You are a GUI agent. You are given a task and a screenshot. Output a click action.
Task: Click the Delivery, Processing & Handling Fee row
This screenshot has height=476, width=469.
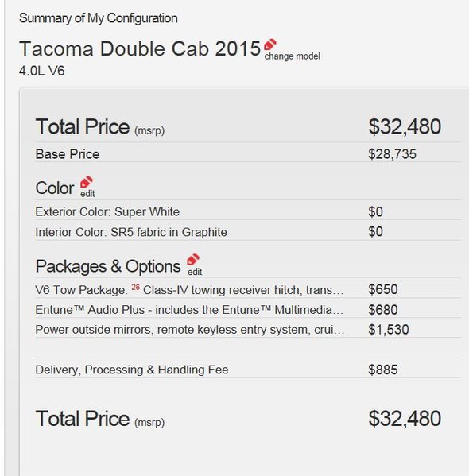248,370
